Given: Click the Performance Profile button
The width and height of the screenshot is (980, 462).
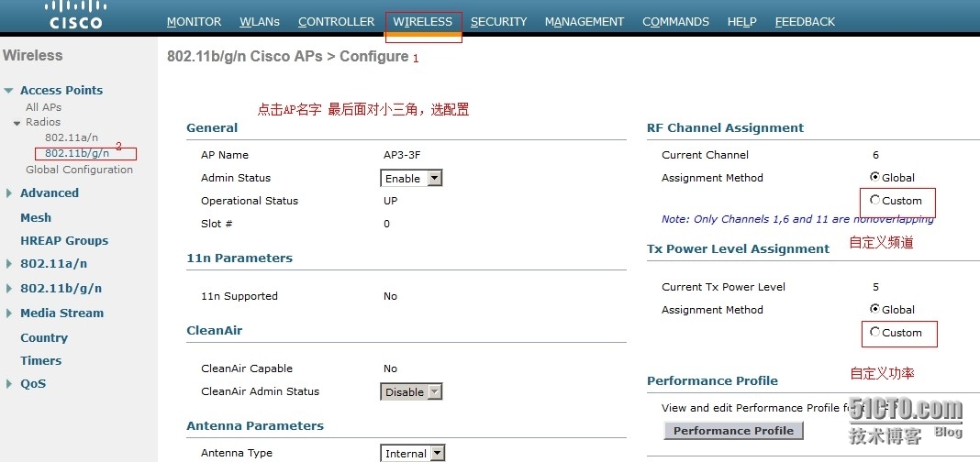Looking at the screenshot, I should [733, 431].
